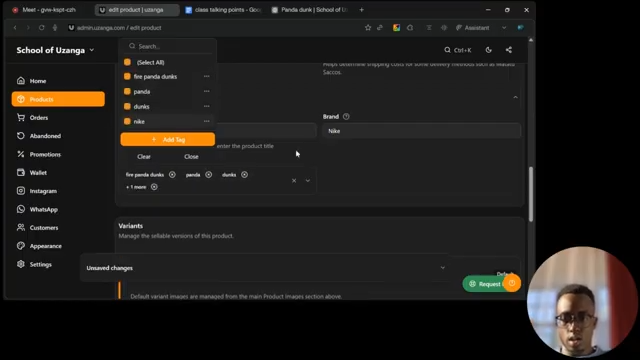640x360 pixels.
Task: Click Clear in the tag dropdown
Action: click(144, 156)
